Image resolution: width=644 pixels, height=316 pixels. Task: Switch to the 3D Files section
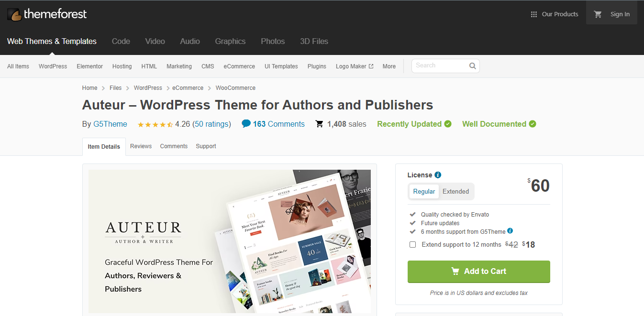tap(314, 41)
